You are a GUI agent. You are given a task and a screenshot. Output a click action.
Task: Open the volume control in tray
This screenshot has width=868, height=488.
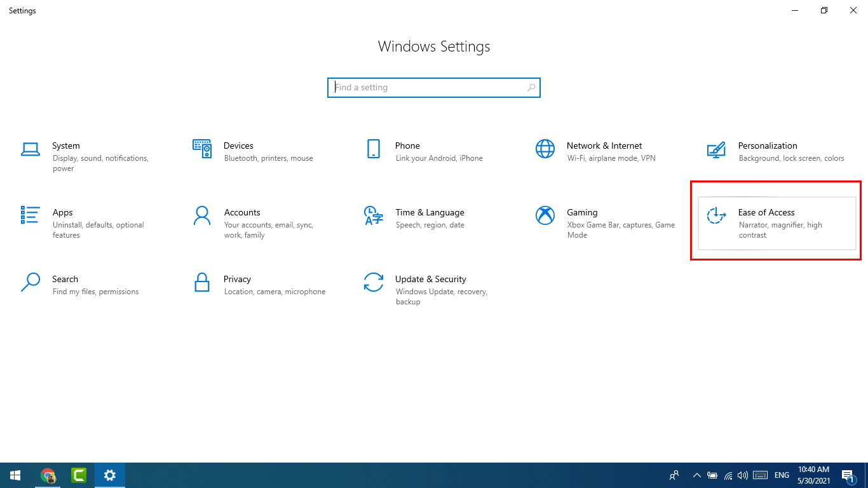click(743, 475)
